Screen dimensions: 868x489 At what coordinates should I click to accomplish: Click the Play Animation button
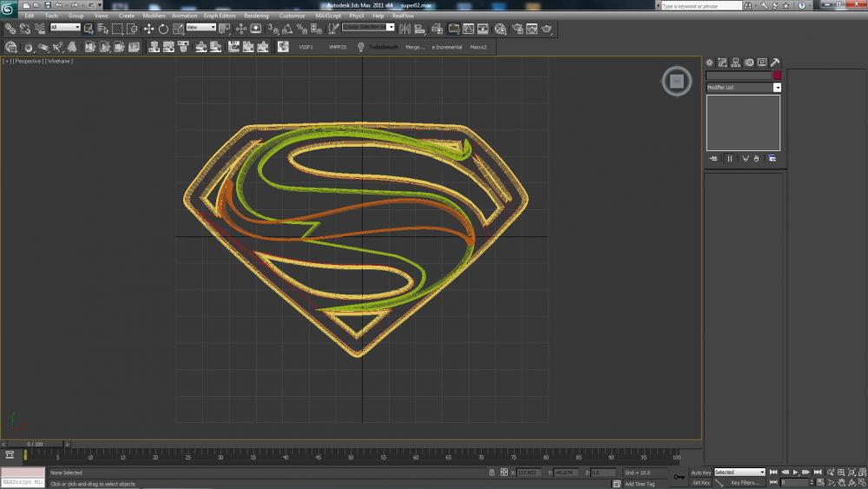point(795,472)
